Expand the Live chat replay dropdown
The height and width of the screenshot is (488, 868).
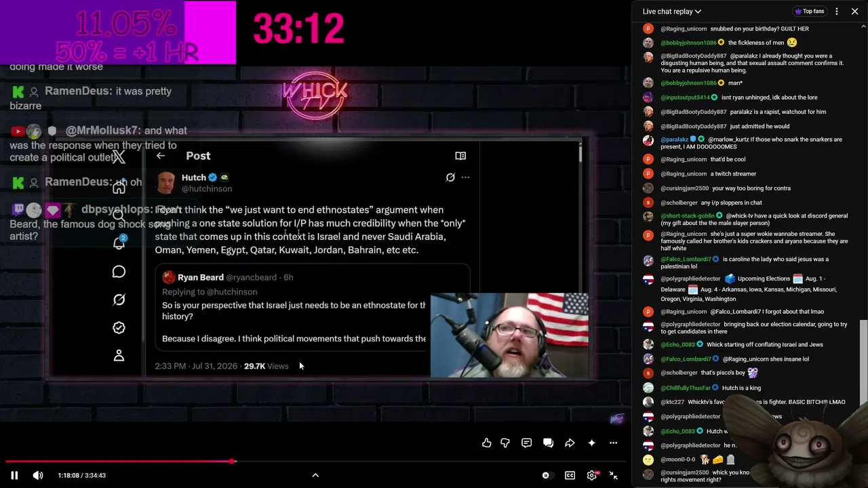point(672,12)
